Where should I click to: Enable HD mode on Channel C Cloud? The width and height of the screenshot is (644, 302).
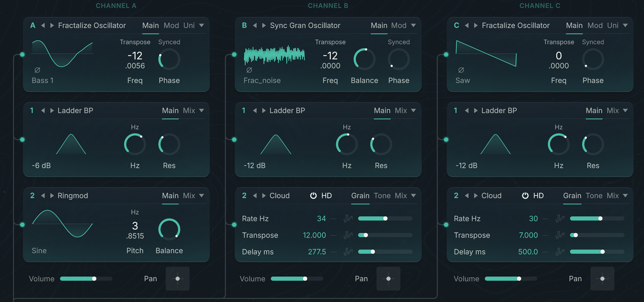539,196
